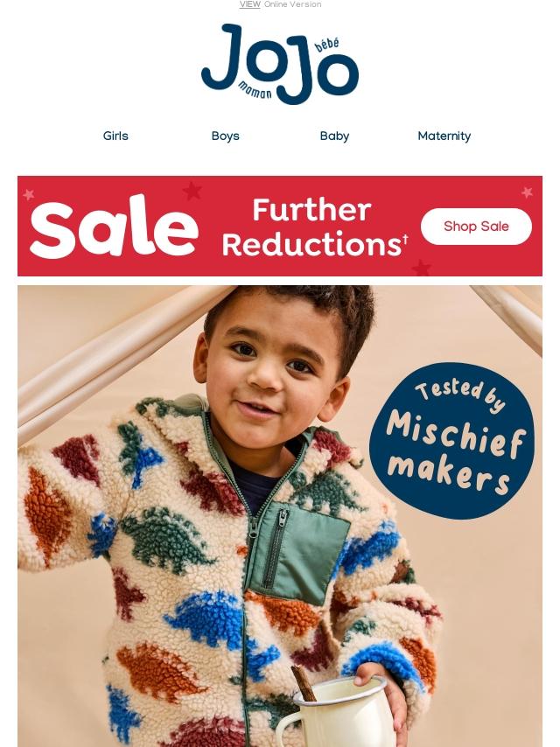Select the Boys menu item

[x=225, y=136]
